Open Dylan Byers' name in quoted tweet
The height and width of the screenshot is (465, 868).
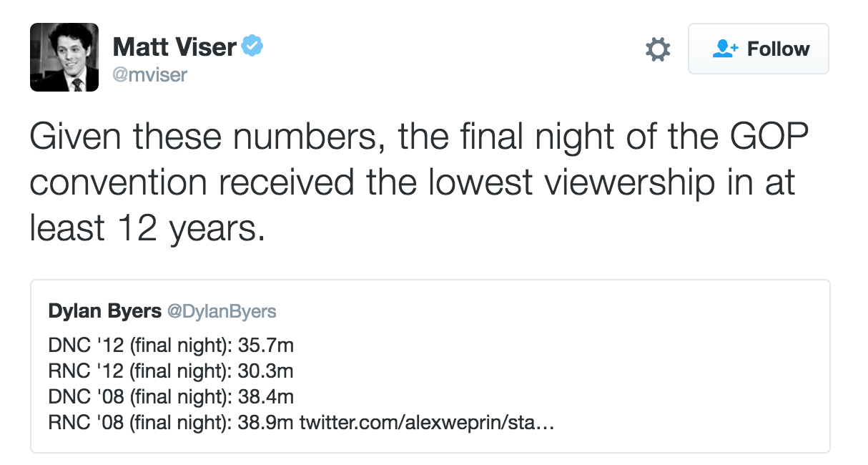104,311
